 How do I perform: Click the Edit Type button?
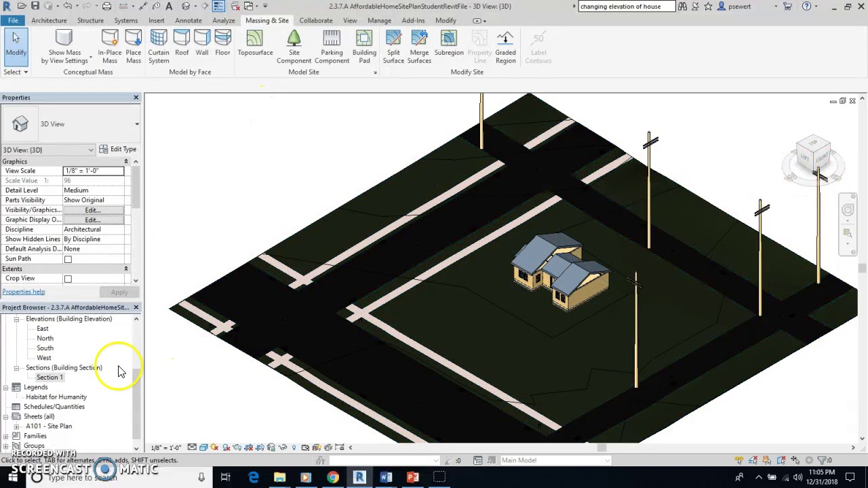(117, 149)
